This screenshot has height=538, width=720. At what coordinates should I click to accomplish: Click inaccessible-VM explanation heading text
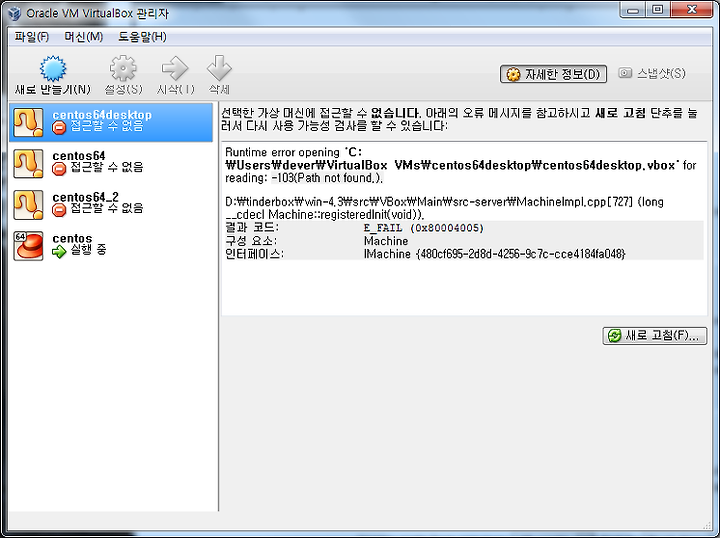click(459, 119)
